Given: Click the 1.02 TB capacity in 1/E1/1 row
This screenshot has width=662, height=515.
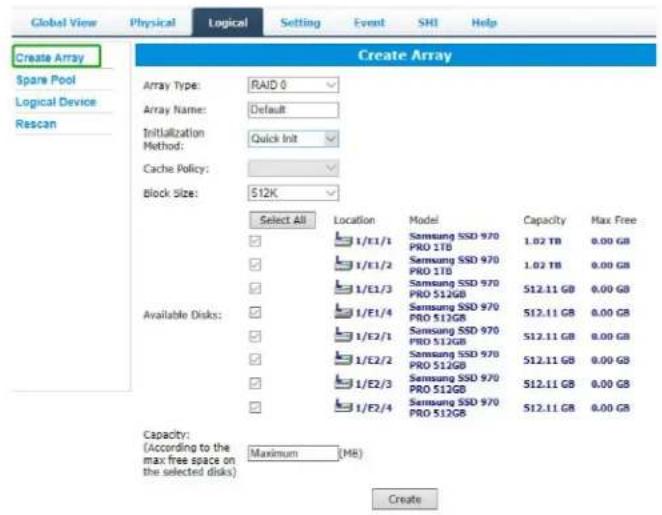Looking at the screenshot, I should tap(543, 241).
